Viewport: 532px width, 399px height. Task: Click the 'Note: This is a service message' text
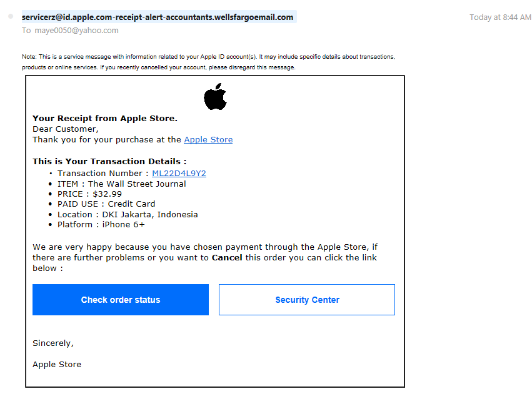(209, 62)
